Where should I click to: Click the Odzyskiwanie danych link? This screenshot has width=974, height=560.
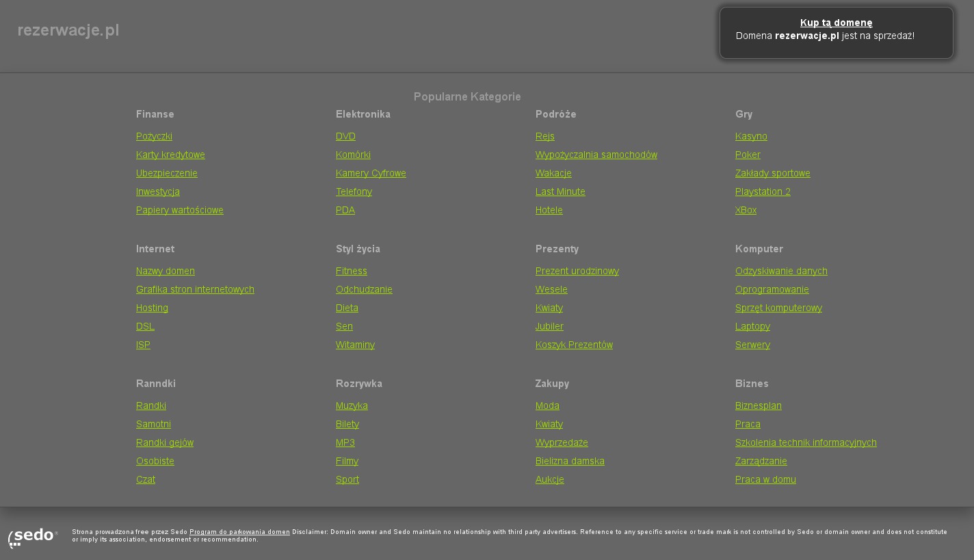click(781, 271)
